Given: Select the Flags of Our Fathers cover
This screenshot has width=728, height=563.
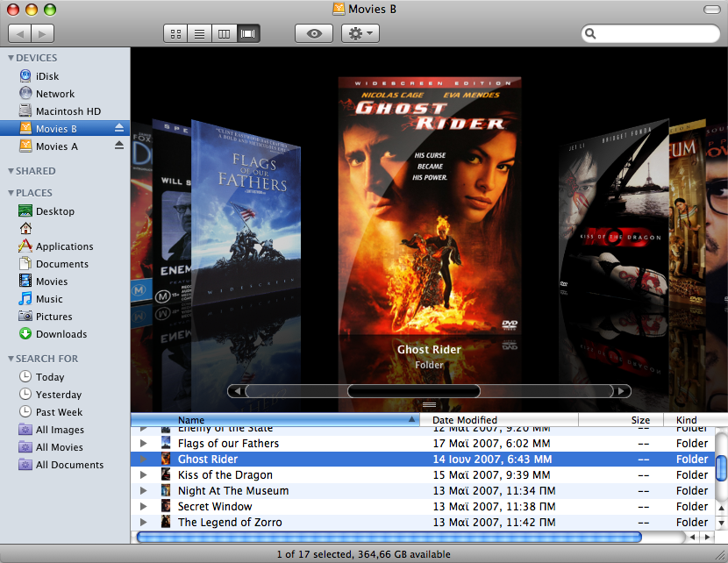Looking at the screenshot, I should pos(246,211).
